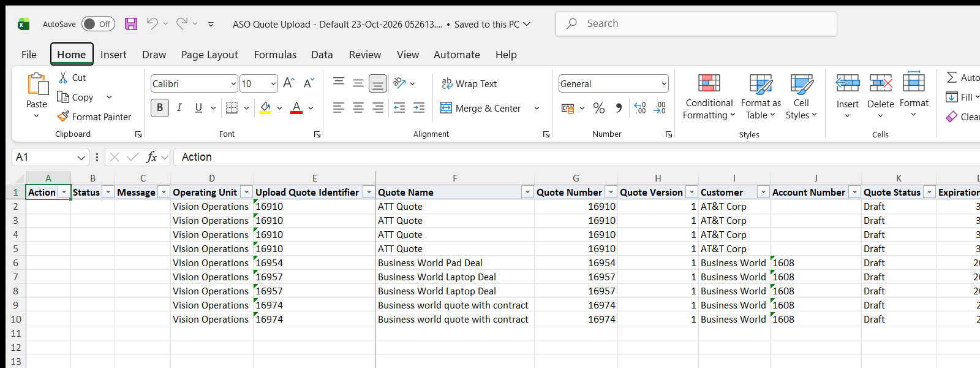Apply yellow fill color
Image resolution: width=980 pixels, height=368 pixels.
click(266, 108)
